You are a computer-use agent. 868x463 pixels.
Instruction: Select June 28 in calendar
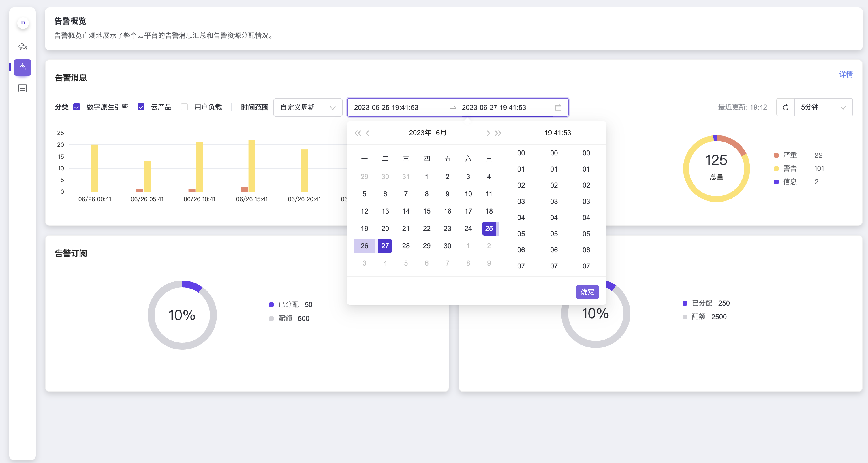(406, 246)
